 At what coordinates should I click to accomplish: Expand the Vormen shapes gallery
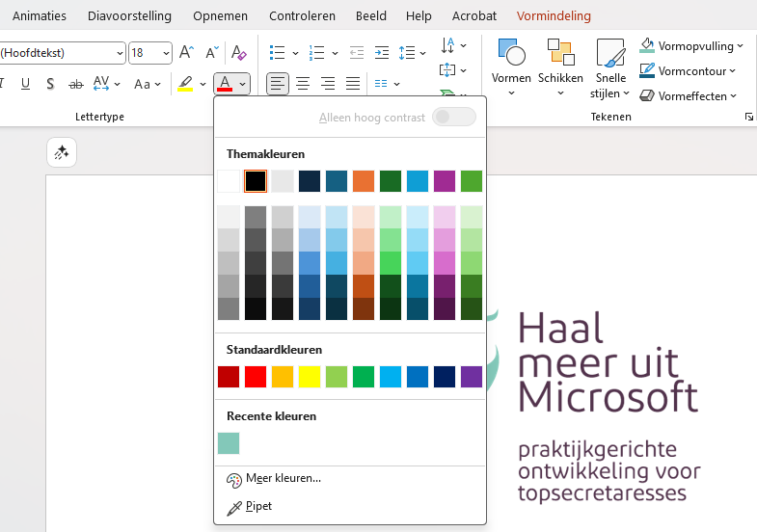[x=511, y=93]
